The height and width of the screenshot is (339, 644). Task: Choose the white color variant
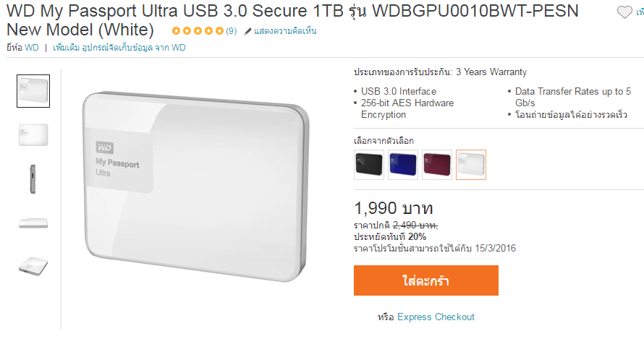471,165
